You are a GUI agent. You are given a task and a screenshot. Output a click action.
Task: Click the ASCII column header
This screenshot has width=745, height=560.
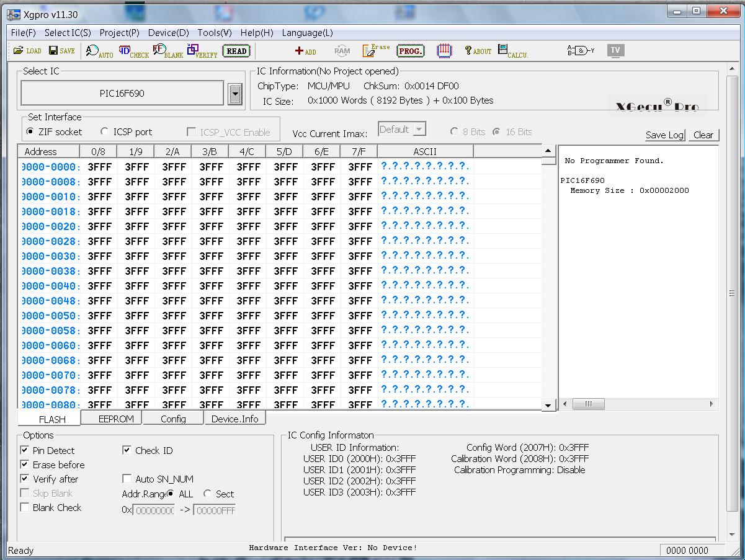tap(425, 151)
